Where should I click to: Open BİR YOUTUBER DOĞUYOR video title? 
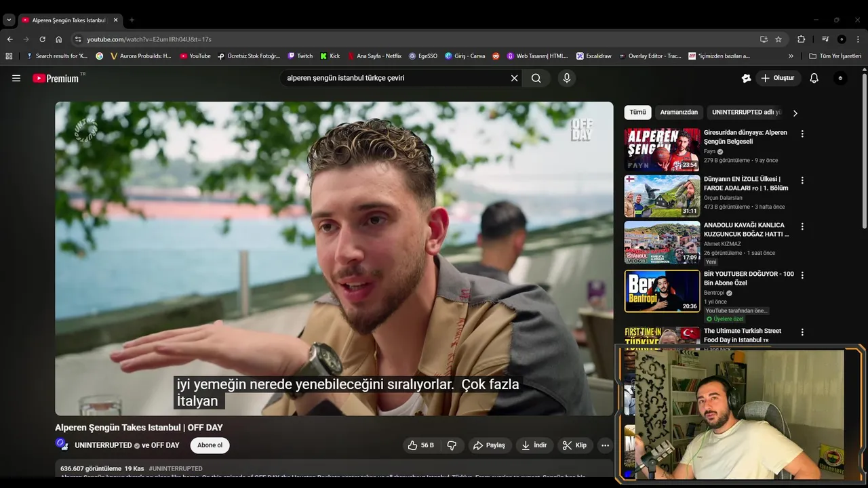coord(749,279)
